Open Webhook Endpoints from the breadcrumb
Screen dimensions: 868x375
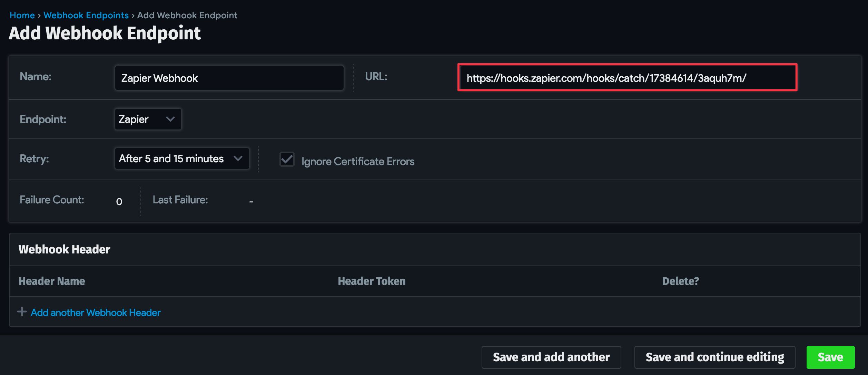click(86, 15)
